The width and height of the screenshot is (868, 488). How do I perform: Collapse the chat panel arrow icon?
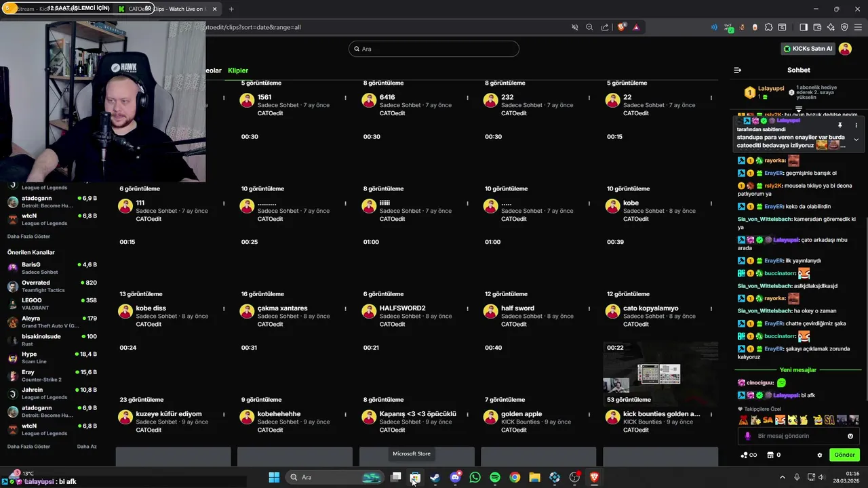coord(737,70)
